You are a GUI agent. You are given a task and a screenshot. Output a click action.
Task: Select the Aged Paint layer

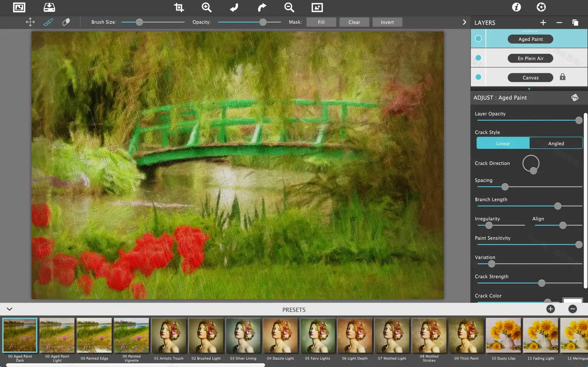tap(530, 39)
